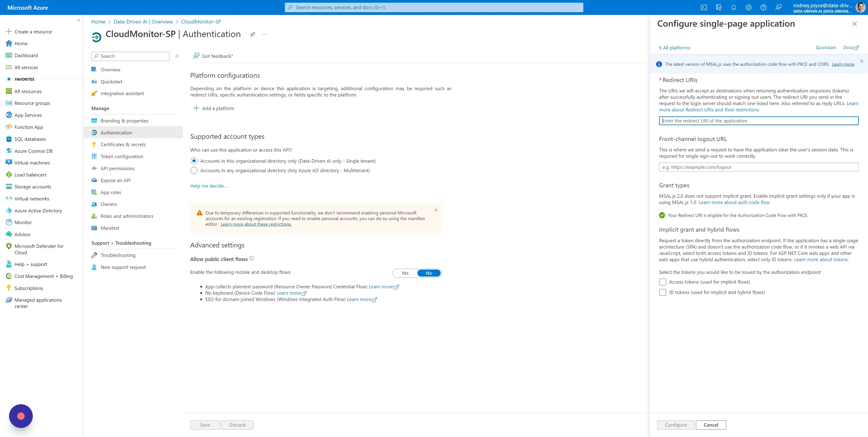Dismiss the personal accounts warning banner
The height and width of the screenshot is (437, 868).
(x=436, y=210)
